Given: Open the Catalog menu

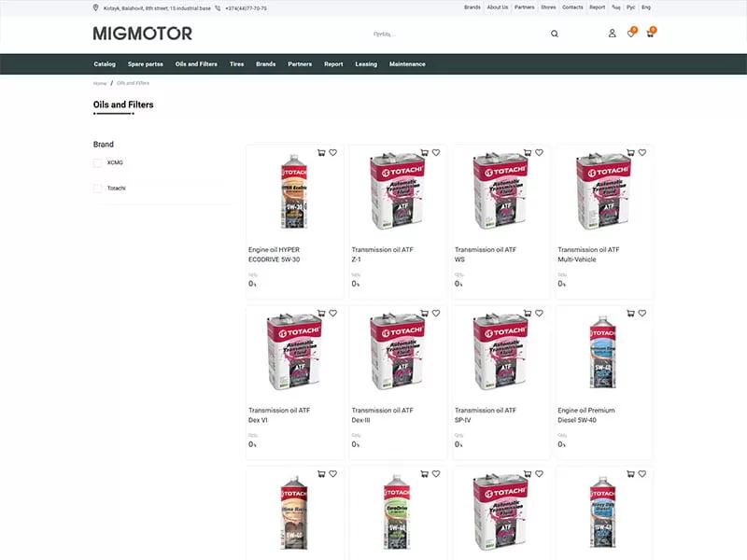Looking at the screenshot, I should (x=104, y=63).
